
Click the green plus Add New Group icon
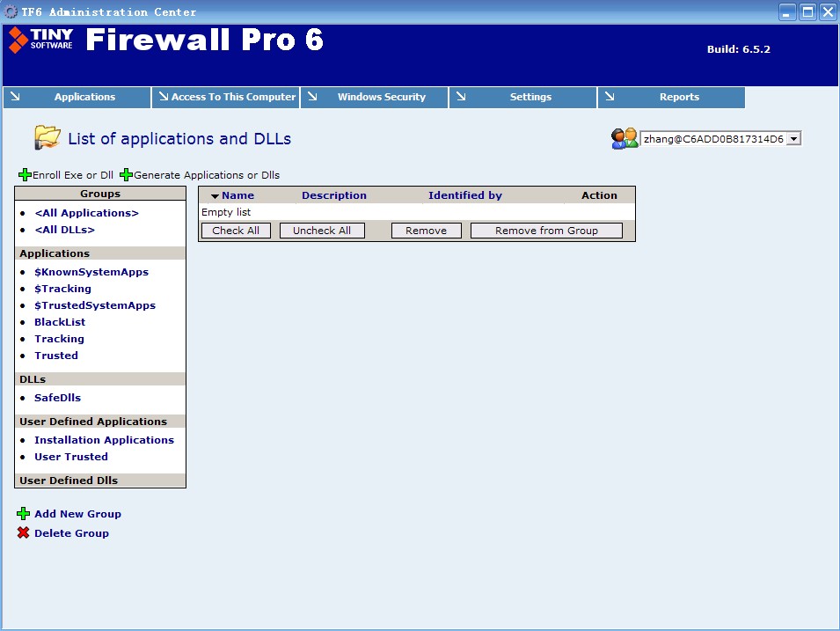[x=23, y=514]
